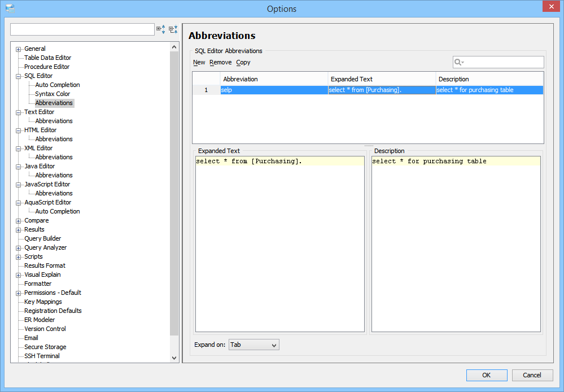Expand the Query Analyzer tree node
Viewport: 564px width, 392px height.
coord(18,248)
